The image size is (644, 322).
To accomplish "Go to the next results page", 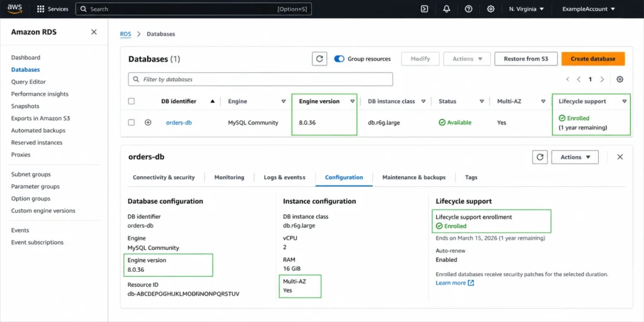I will click(x=602, y=79).
